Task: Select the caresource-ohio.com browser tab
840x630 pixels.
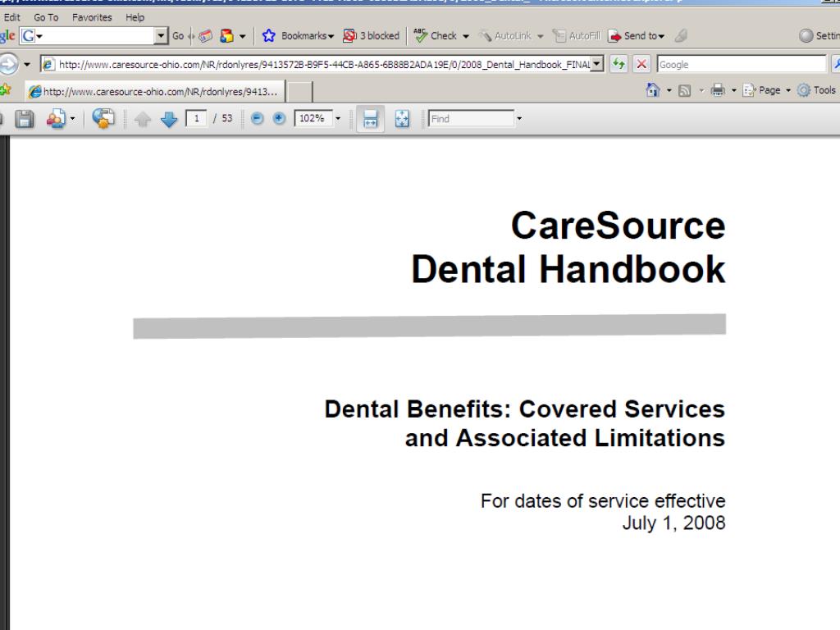Action: (155, 92)
